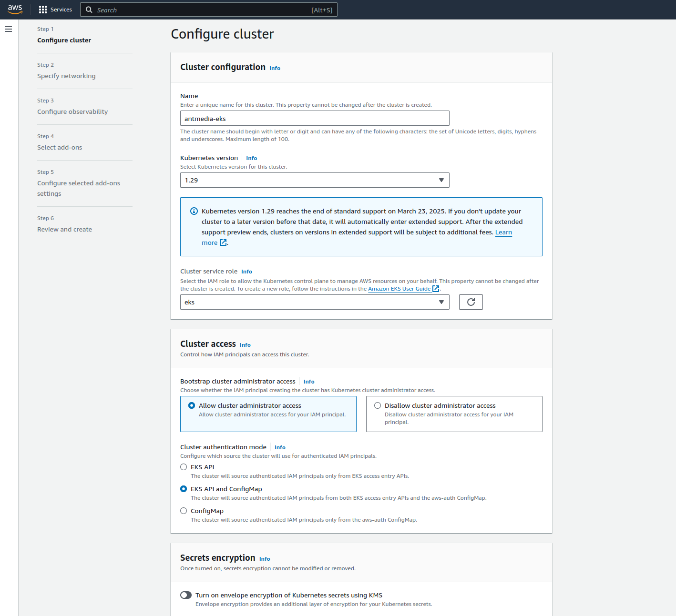Open Info link beside Bootstrap cluster administrator access
676x616 pixels.
[x=309, y=382]
